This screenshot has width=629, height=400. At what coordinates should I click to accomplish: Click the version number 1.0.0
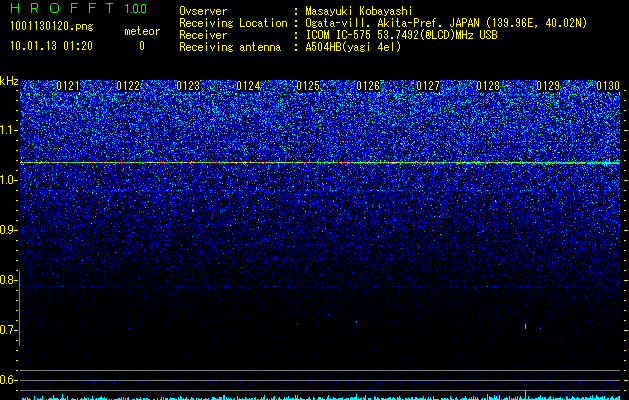[x=135, y=9]
